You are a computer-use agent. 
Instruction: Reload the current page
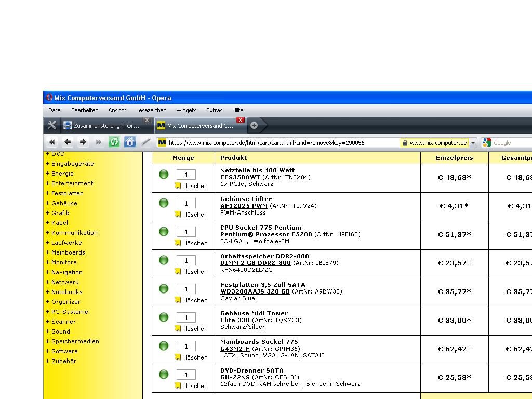tap(114, 142)
